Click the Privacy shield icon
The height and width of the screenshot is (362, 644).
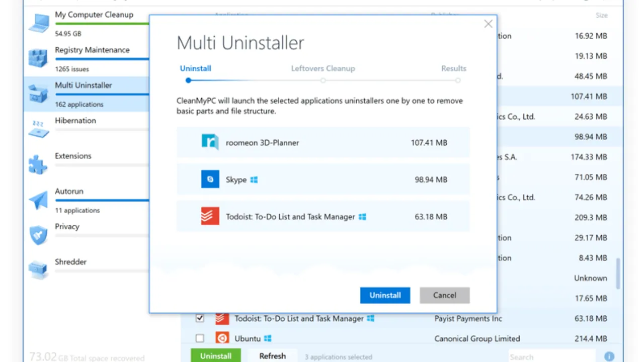39,235
